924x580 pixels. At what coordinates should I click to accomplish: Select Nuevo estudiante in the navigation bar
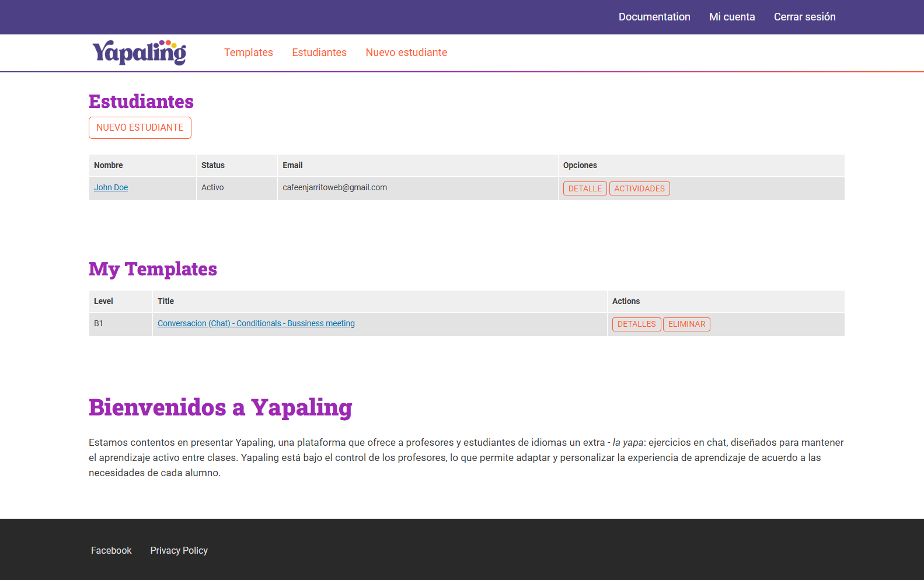pos(406,53)
